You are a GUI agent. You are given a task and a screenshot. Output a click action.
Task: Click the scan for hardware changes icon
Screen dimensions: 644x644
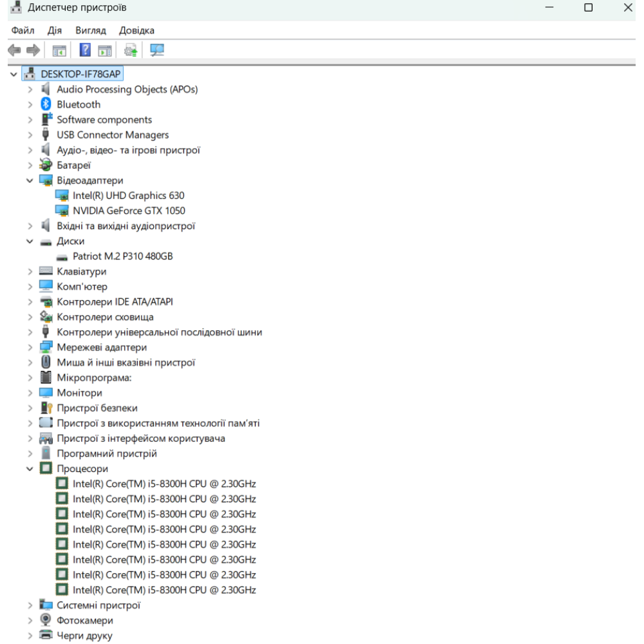point(156,50)
